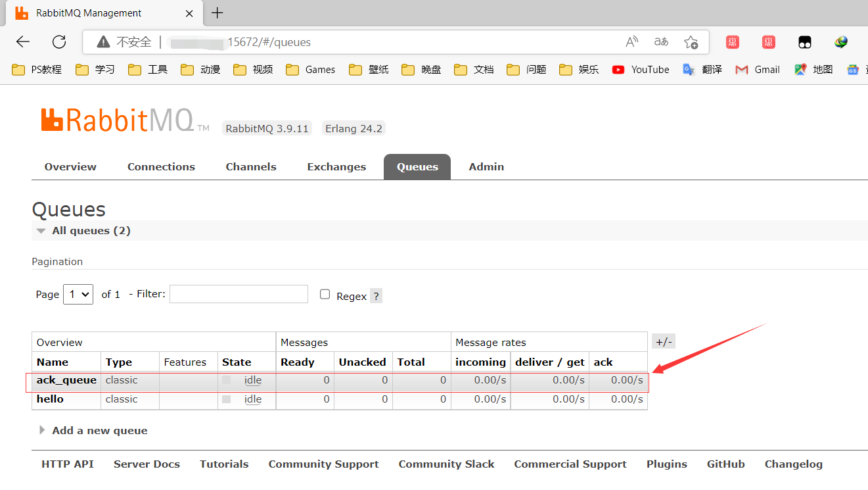The width and height of the screenshot is (868, 490).
Task: Click the second red extension icon
Action: (x=769, y=42)
